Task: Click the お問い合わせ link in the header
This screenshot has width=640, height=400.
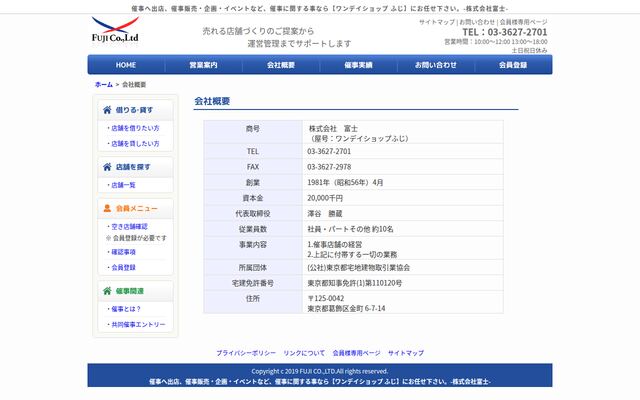Action: click(x=477, y=22)
